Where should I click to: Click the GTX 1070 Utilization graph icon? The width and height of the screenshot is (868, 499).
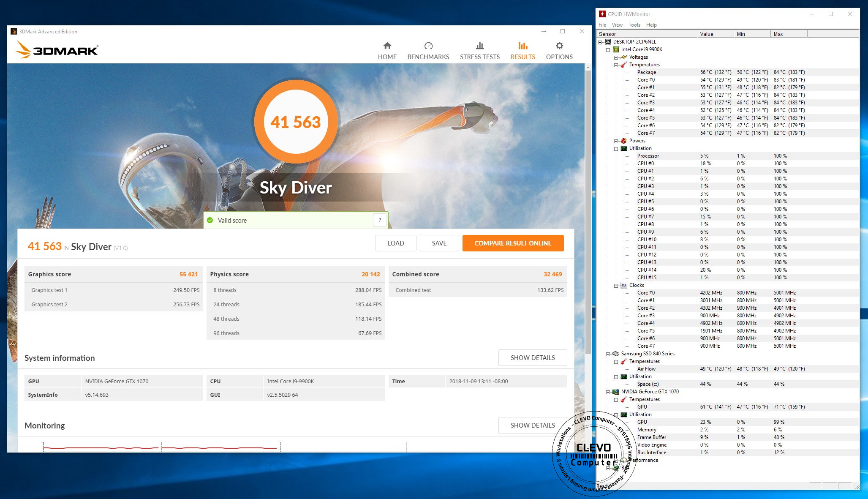tap(624, 414)
